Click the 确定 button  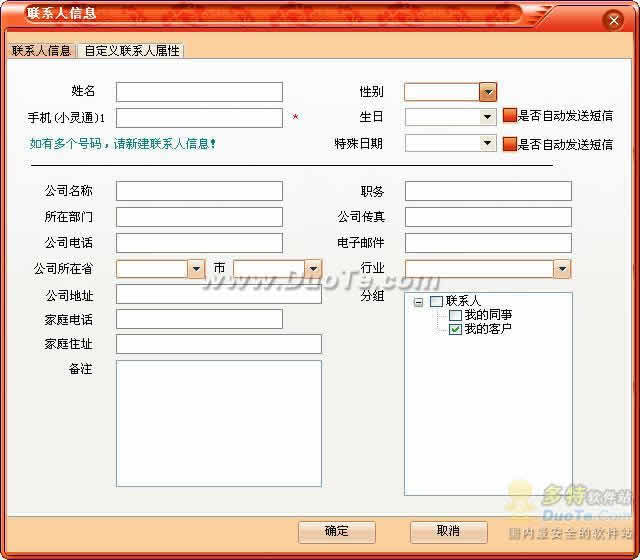(x=336, y=531)
